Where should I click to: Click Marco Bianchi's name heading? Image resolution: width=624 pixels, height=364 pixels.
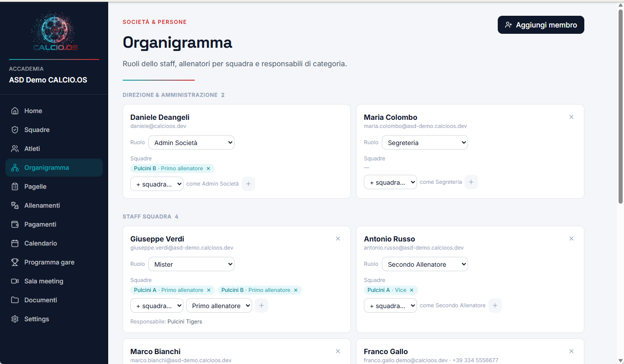155,351
